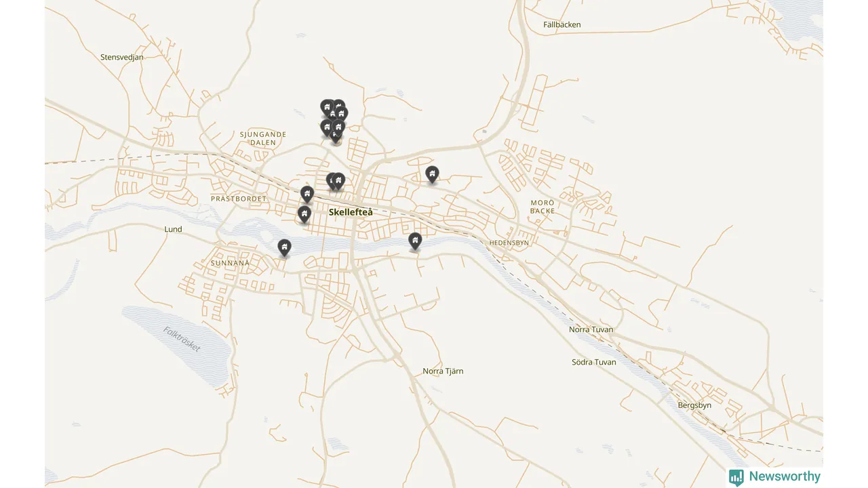868x488 pixels.
Task: Click the house marker northwest of Moro Backe
Action: coord(432,174)
